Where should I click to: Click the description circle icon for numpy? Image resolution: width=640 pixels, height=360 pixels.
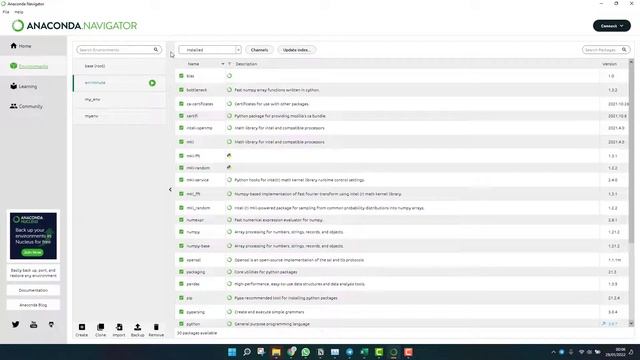tap(229, 232)
